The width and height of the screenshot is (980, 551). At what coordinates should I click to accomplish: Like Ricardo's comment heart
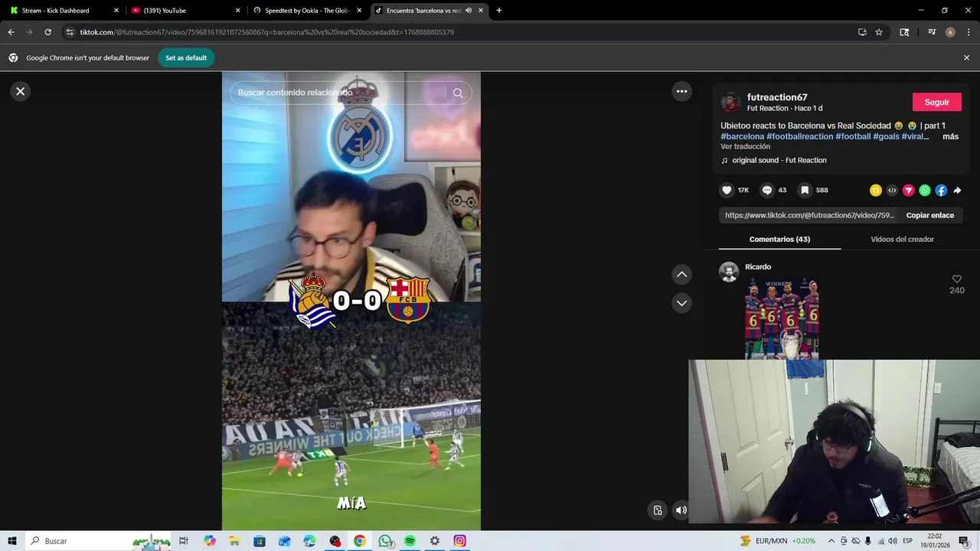click(x=956, y=279)
